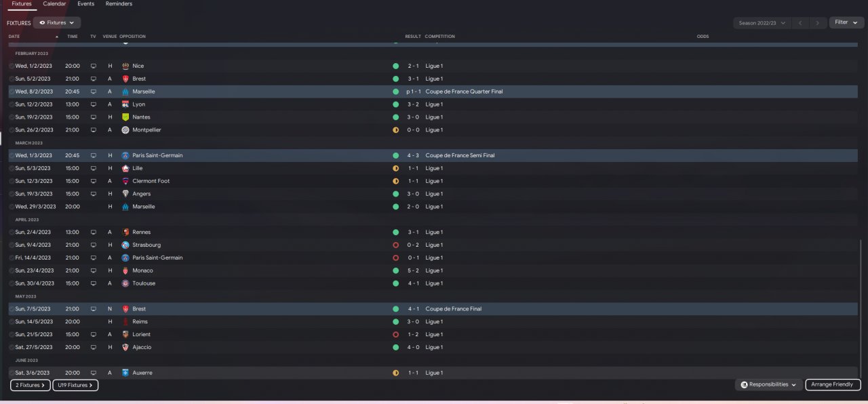Toggle the reminder circle for Wed, 1/2/2023

pyautogui.click(x=12, y=66)
